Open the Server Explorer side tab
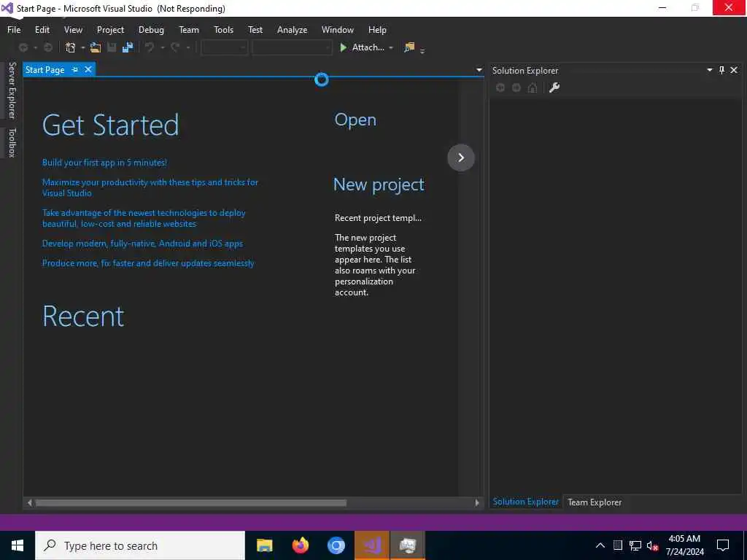This screenshot has height=560, width=747. point(12,90)
